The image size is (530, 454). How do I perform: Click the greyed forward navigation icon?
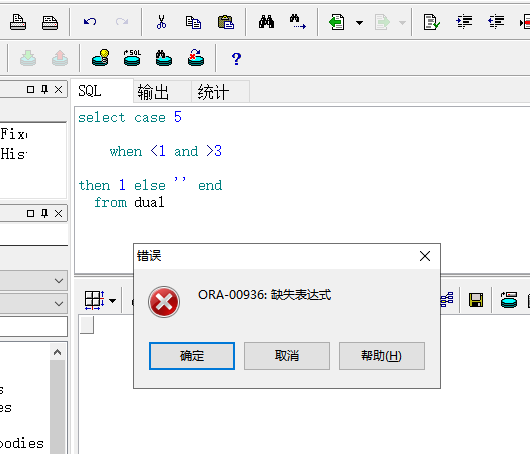pyautogui.click(x=382, y=22)
